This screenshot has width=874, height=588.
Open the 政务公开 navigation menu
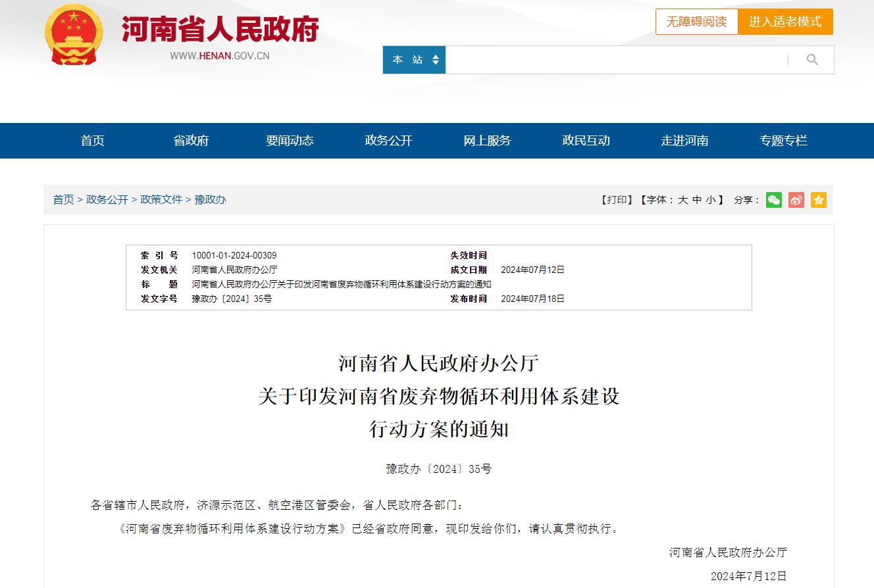click(x=388, y=140)
